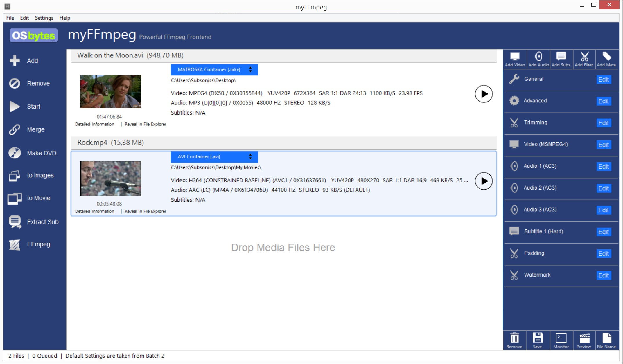Viewport: 623px width, 364px height.
Task: Click the Trimming scissors icon
Action: coord(514,122)
